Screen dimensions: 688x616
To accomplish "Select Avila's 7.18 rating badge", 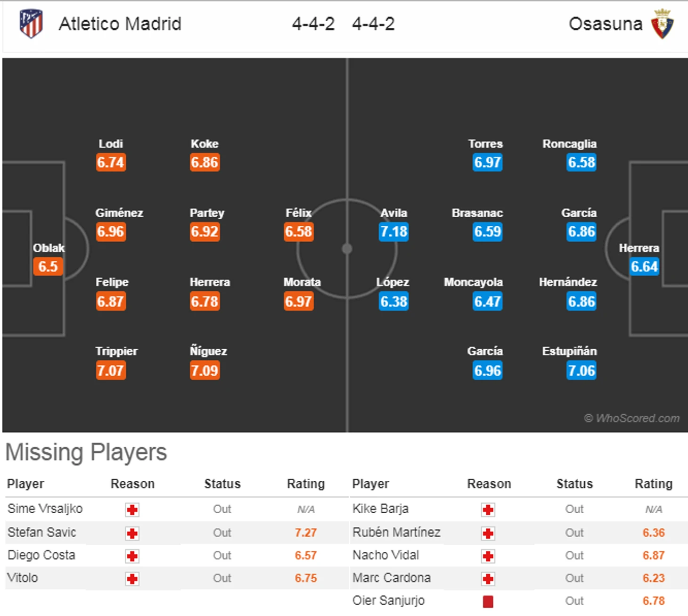I will point(393,232).
